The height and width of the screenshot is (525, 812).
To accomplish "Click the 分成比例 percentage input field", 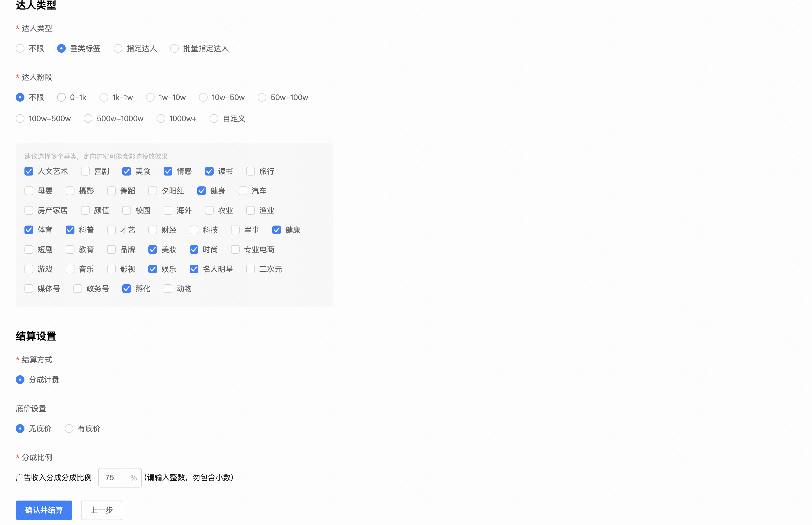I will coord(120,478).
